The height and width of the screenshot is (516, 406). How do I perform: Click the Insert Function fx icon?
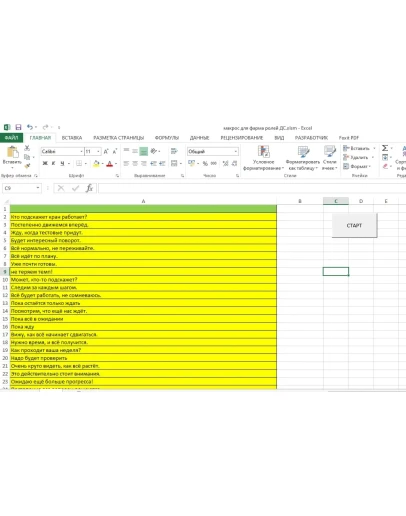89,188
